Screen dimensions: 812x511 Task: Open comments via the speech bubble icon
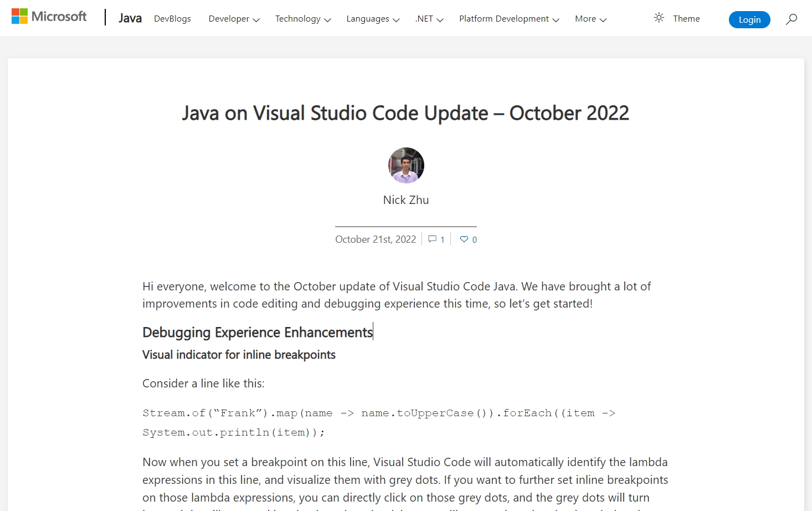tap(433, 239)
